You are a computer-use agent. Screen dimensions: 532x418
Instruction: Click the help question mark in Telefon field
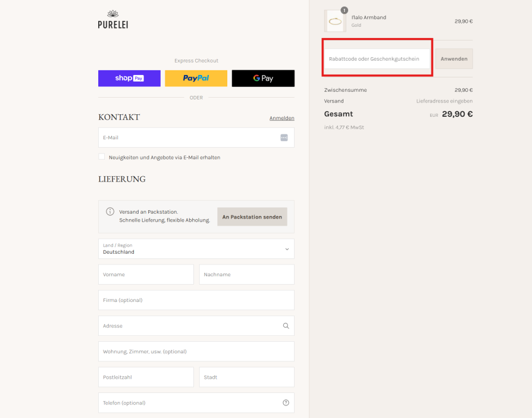(x=286, y=403)
